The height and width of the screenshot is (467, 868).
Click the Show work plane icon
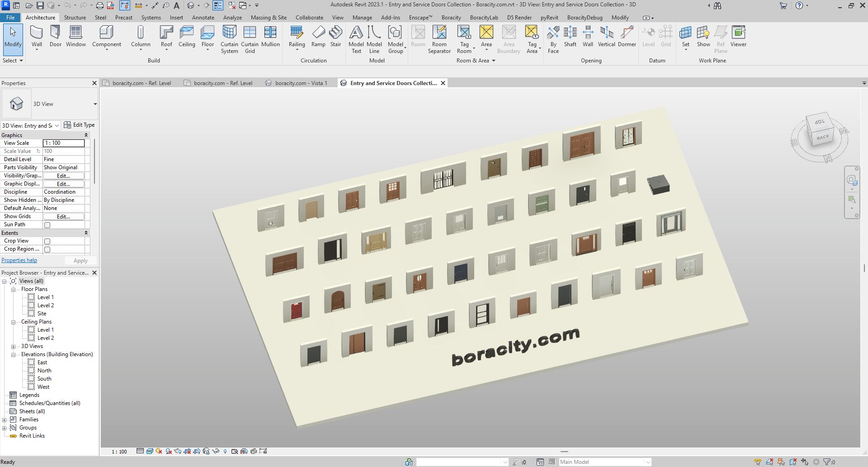point(703,33)
